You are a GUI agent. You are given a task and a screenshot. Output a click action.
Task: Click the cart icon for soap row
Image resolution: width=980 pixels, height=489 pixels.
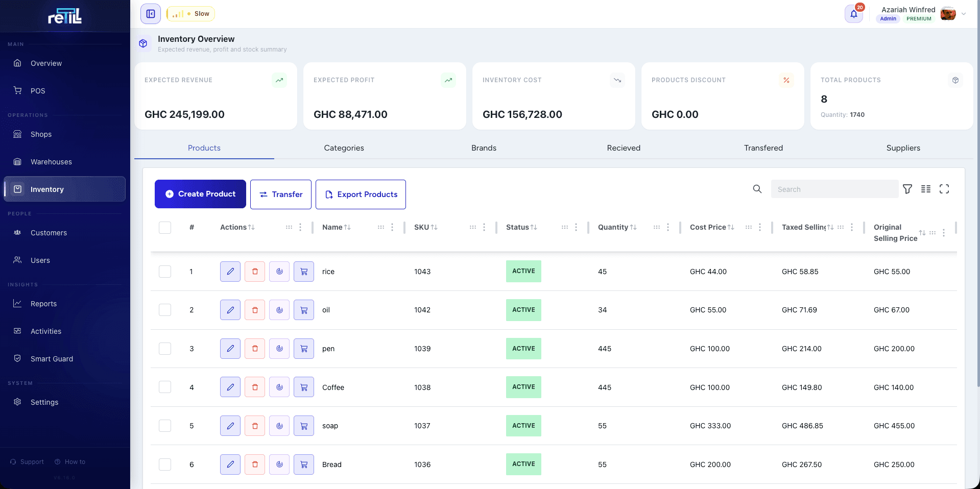[x=304, y=426]
